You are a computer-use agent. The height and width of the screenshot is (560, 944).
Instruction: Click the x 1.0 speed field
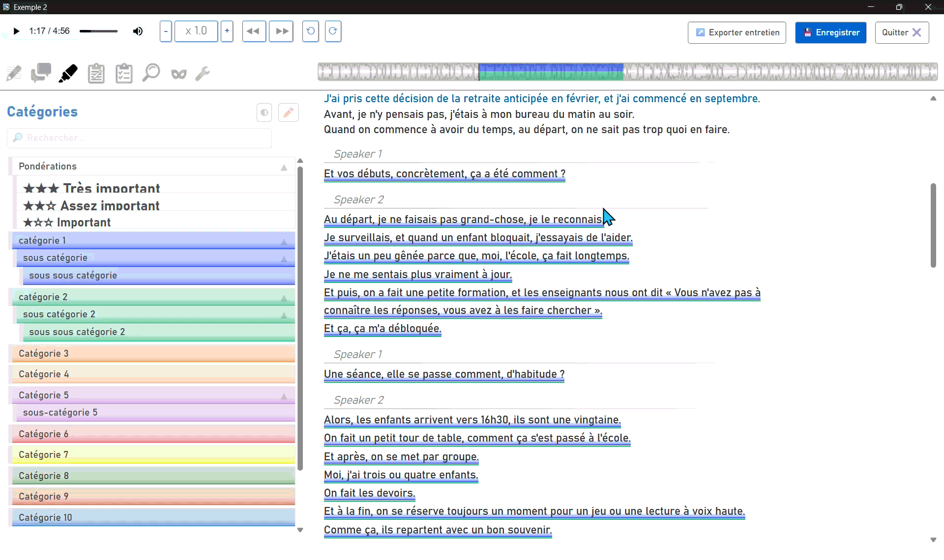pyautogui.click(x=196, y=31)
